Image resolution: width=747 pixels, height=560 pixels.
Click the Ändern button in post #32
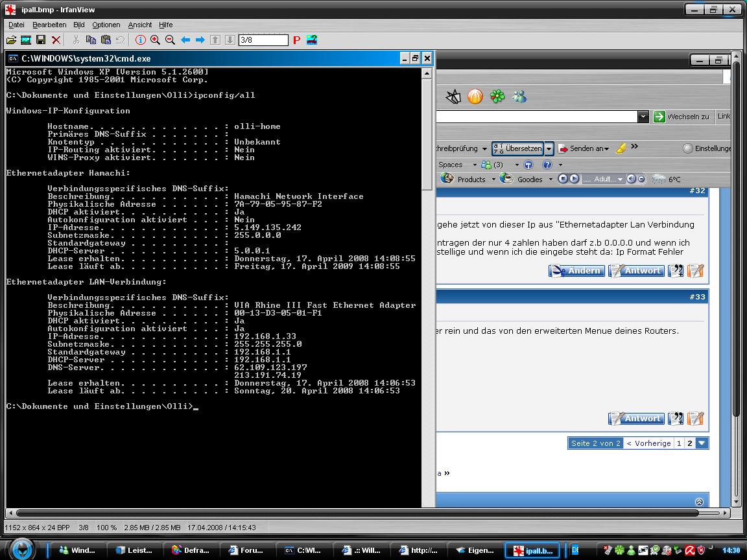[x=576, y=270]
